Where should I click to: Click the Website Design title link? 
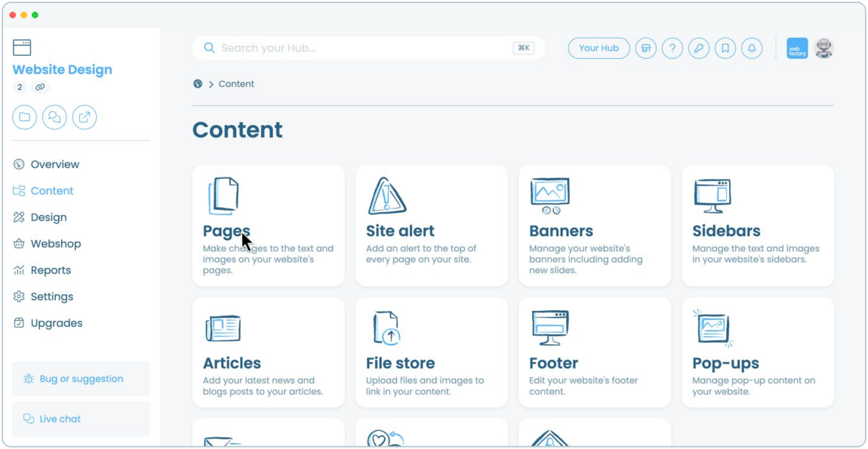[62, 69]
